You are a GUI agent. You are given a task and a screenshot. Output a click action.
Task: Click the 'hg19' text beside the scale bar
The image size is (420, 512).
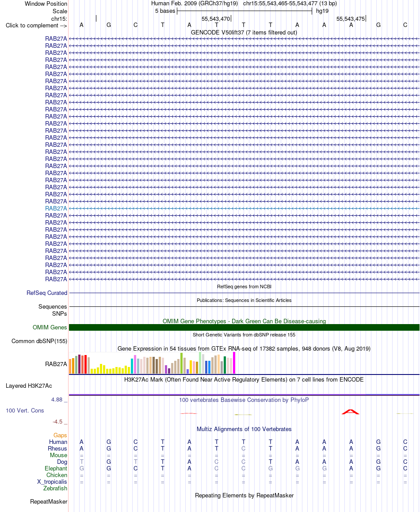[x=322, y=11]
